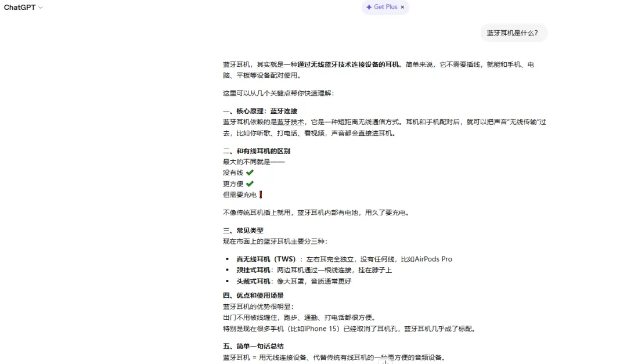Image resolution: width=627 pixels, height=364 pixels.
Task: Click the text iPhone 15 in section four
Action: tap(320, 329)
